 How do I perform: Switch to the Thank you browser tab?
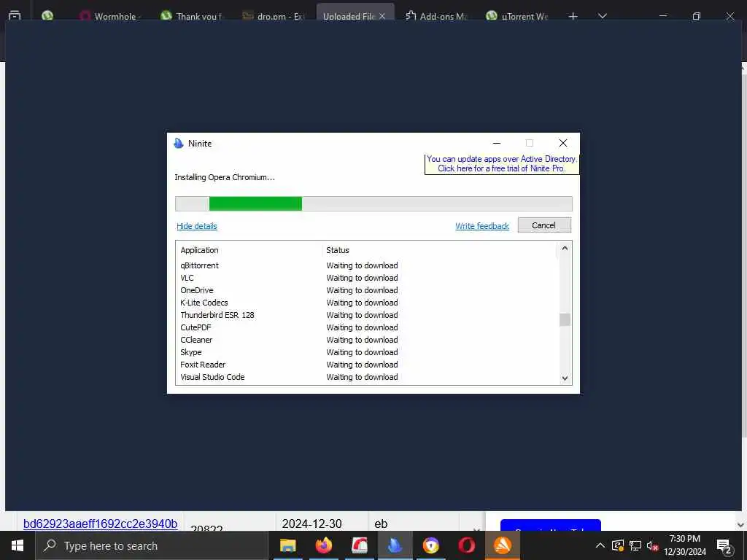tap(192, 16)
